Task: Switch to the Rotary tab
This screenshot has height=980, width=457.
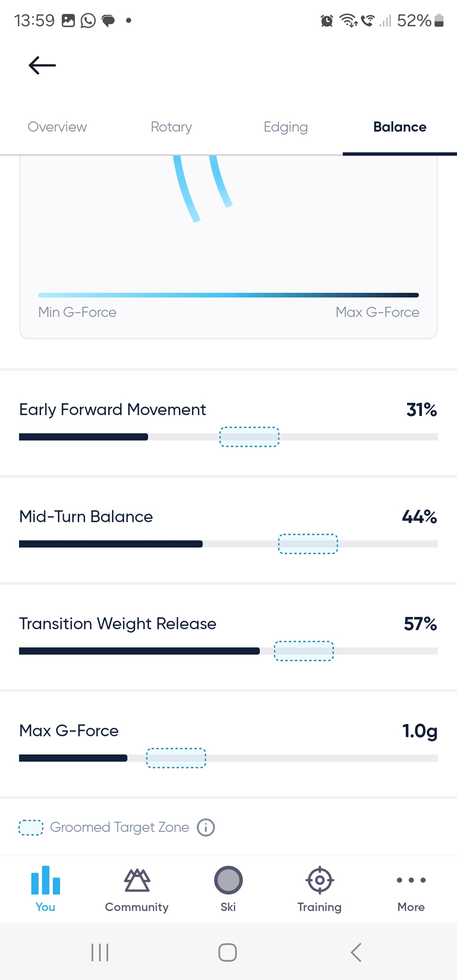Action: [x=171, y=127]
